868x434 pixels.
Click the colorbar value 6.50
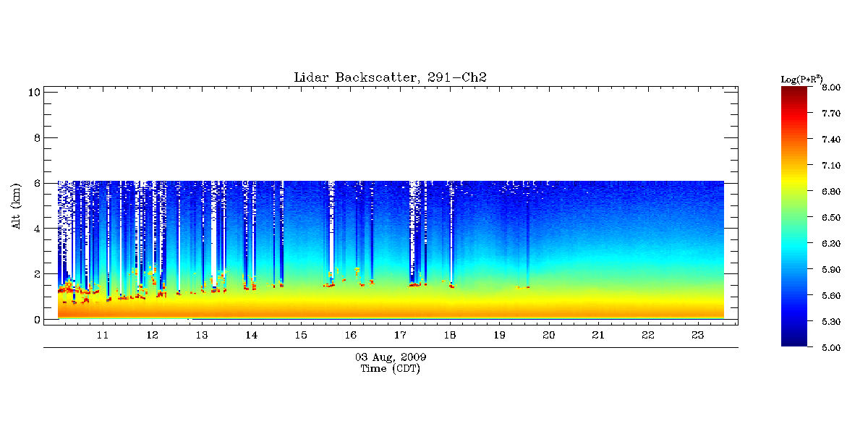831,218
